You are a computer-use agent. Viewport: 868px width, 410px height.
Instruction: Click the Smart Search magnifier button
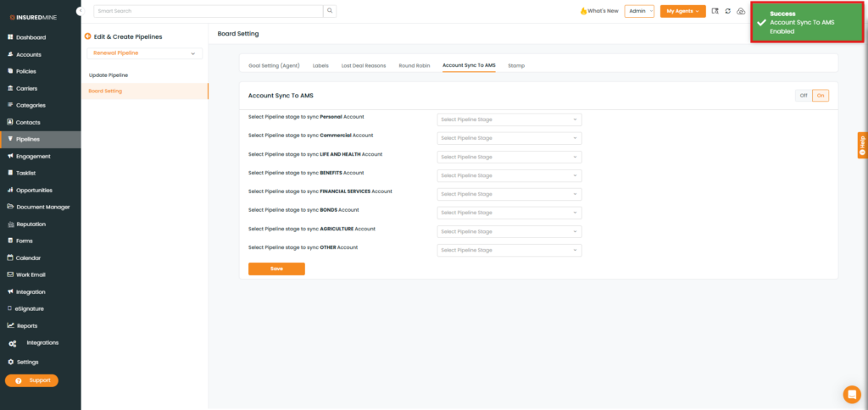click(x=330, y=11)
